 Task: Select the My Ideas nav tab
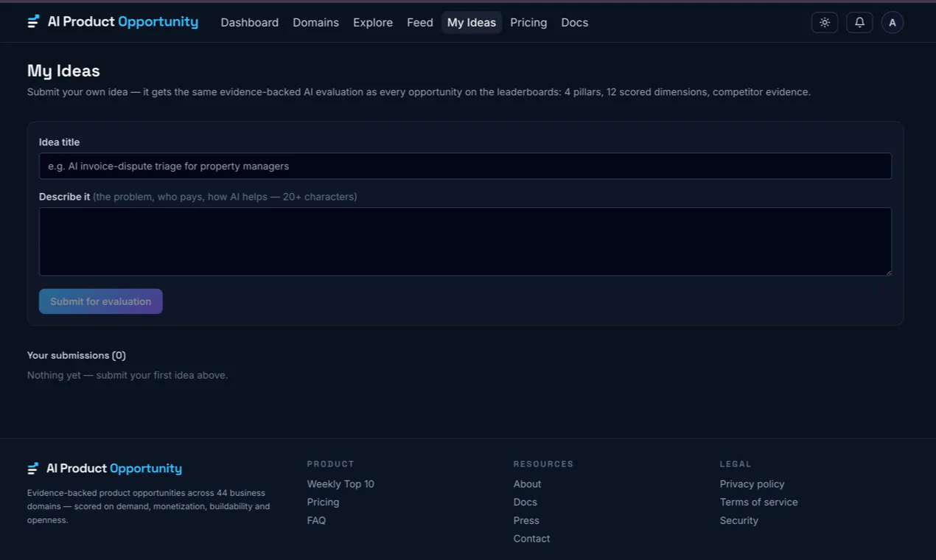tap(472, 22)
